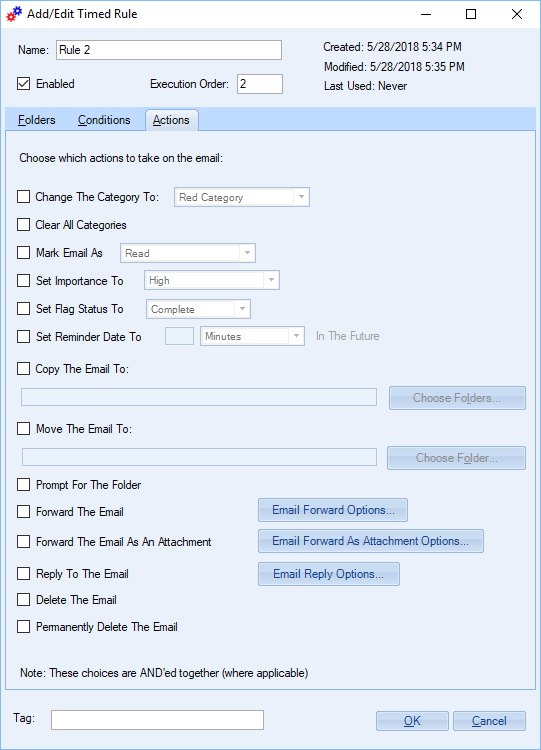Image resolution: width=541 pixels, height=750 pixels.
Task: Open Email Reply Options
Action: 329,574
